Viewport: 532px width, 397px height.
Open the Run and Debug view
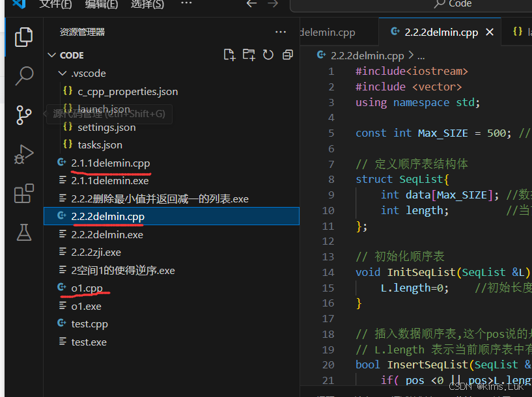(23, 154)
